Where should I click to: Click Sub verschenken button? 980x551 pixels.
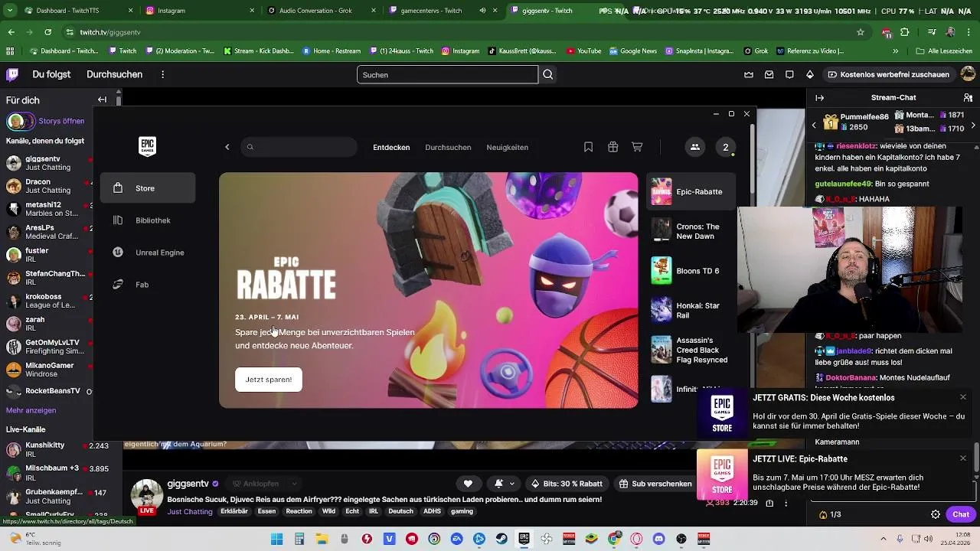click(x=655, y=484)
